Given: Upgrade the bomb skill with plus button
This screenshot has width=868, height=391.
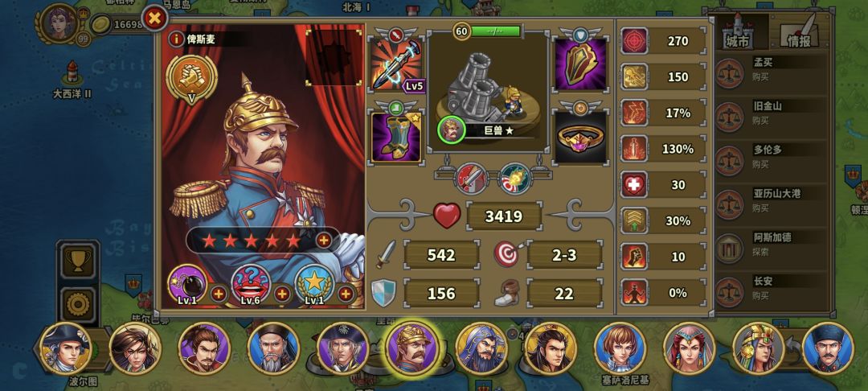Looking at the screenshot, I should point(219,294).
